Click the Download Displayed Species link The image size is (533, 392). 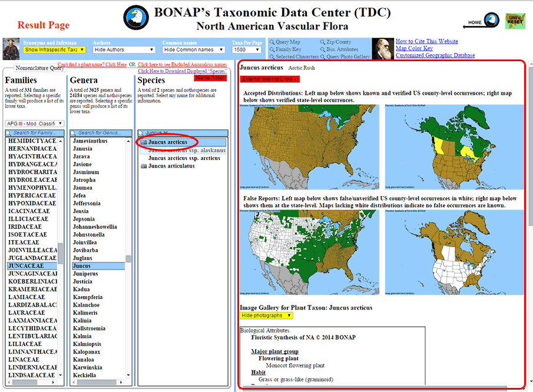tap(182, 71)
